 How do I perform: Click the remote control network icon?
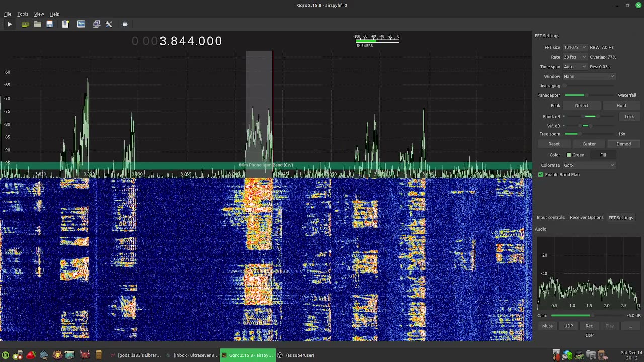[97, 24]
